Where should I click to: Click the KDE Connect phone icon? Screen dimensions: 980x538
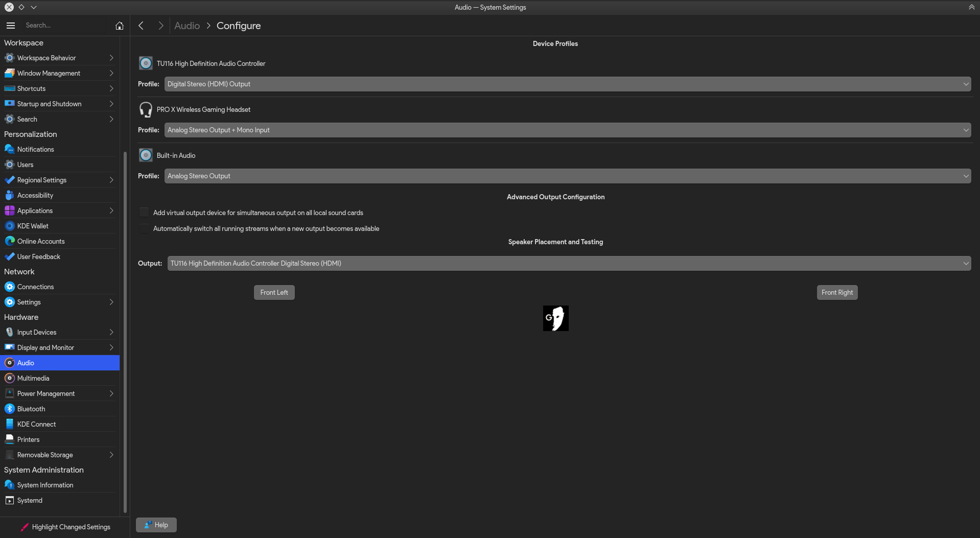(9, 424)
